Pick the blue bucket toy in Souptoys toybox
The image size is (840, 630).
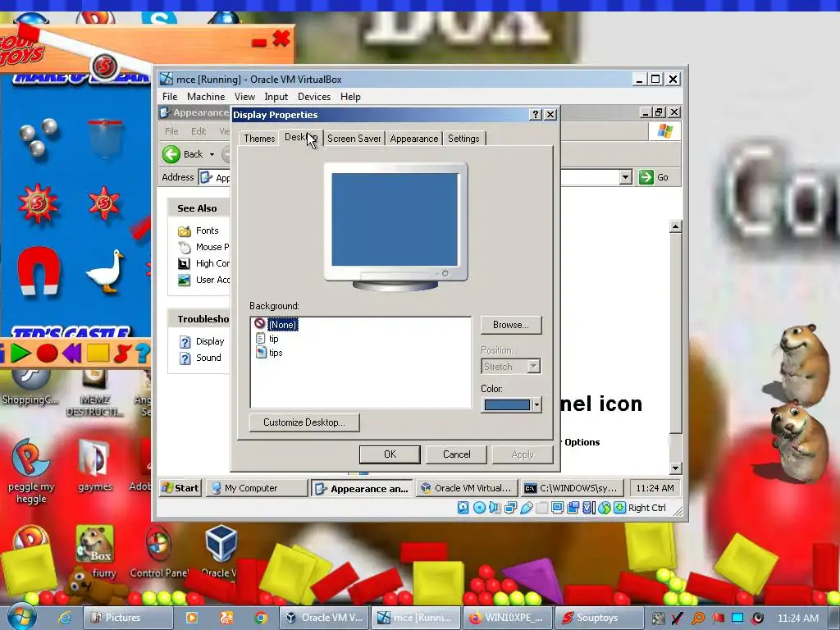(105, 138)
